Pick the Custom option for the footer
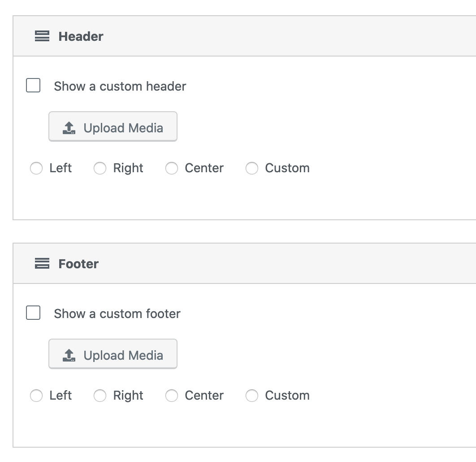The image size is (476, 462). tap(252, 396)
